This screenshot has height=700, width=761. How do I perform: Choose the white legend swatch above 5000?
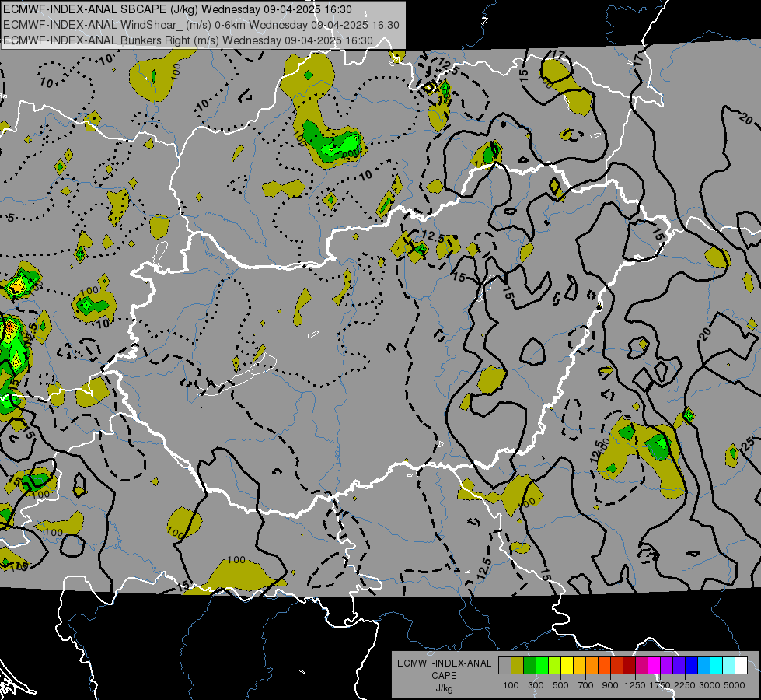(x=742, y=666)
